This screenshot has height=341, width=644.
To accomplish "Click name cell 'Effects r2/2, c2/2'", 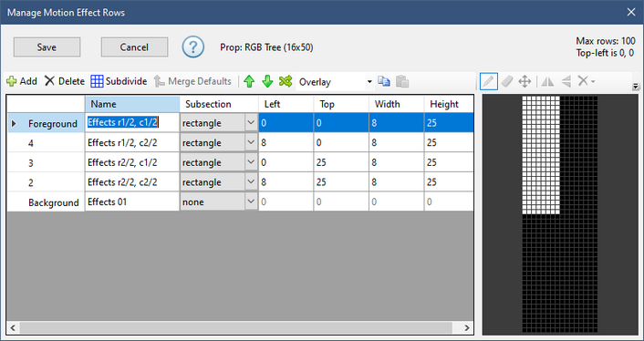I will pos(132,182).
